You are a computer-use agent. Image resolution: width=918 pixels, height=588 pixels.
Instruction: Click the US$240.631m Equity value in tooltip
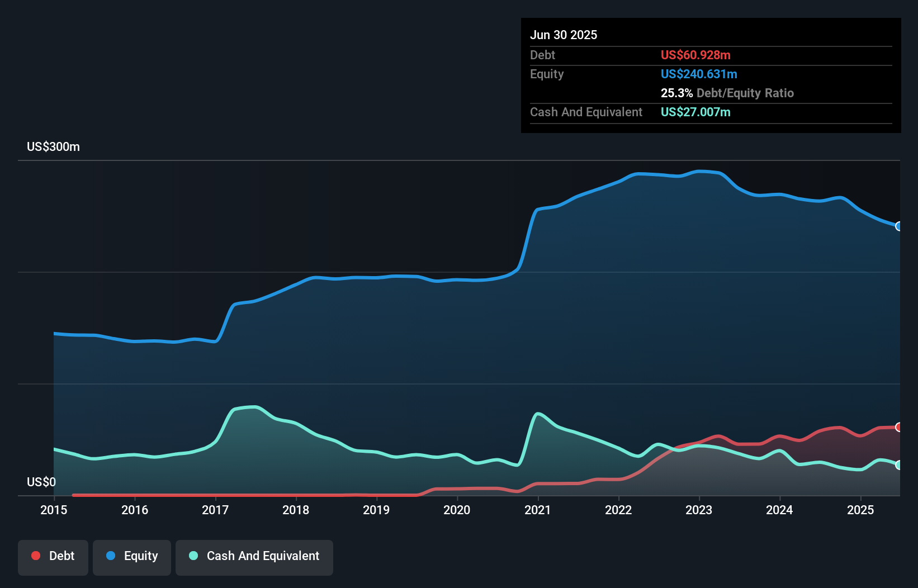click(x=699, y=74)
